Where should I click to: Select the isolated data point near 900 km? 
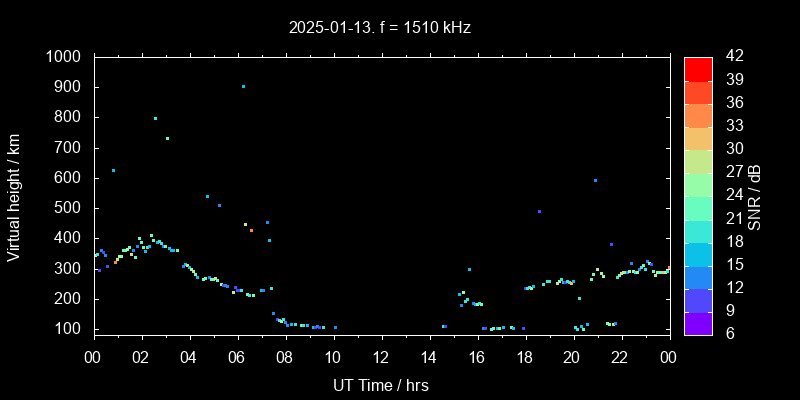(x=243, y=86)
